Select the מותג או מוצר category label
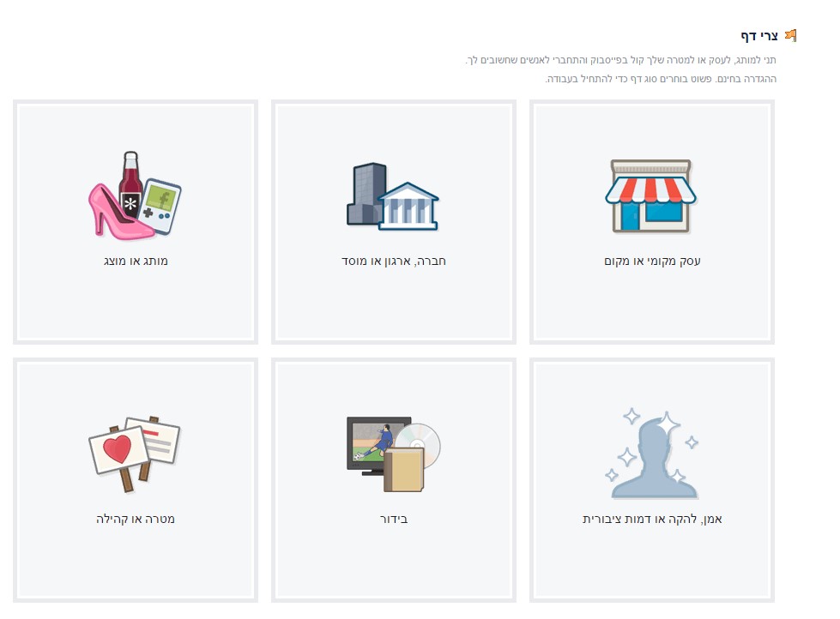 (136, 261)
